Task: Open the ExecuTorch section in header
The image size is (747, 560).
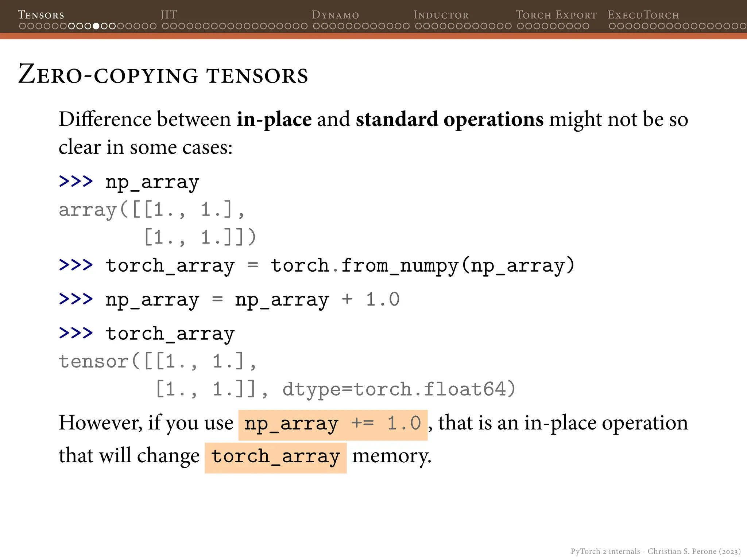Action: (x=643, y=15)
